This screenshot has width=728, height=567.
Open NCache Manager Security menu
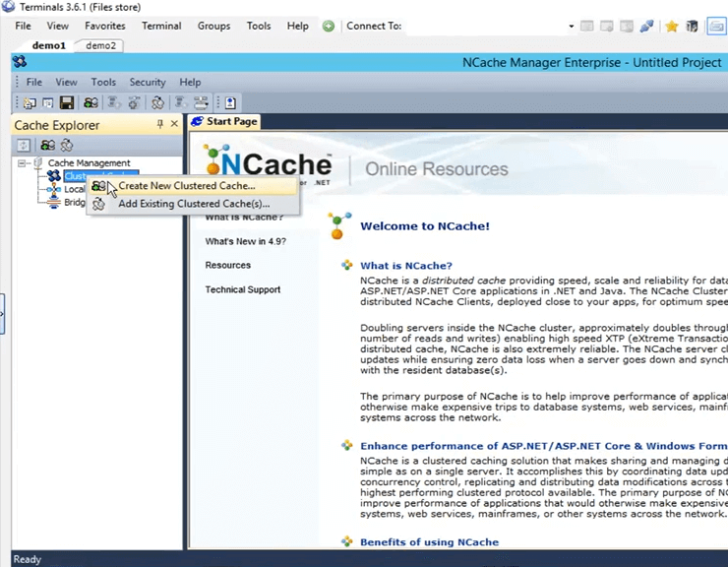148,83
